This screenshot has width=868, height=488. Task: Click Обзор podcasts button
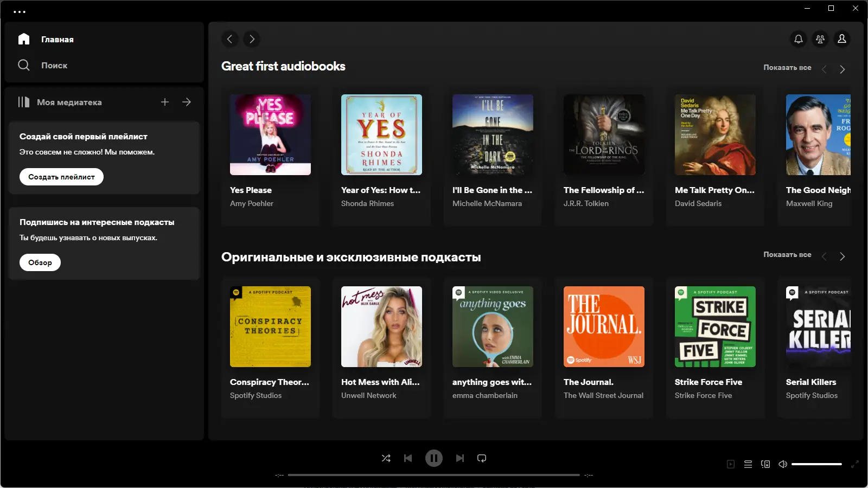point(40,262)
